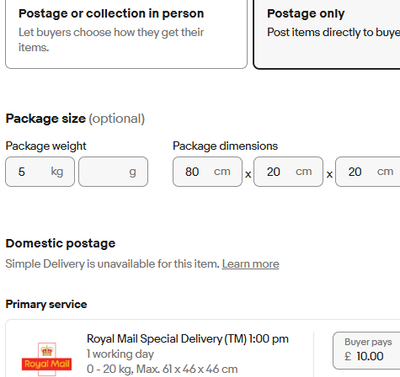
Task: Click the Simple Delivery is unavailable notice
Action: [x=112, y=264]
